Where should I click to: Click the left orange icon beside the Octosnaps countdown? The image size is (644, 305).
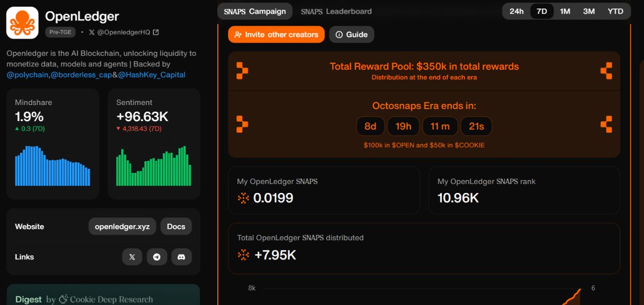tap(242, 124)
